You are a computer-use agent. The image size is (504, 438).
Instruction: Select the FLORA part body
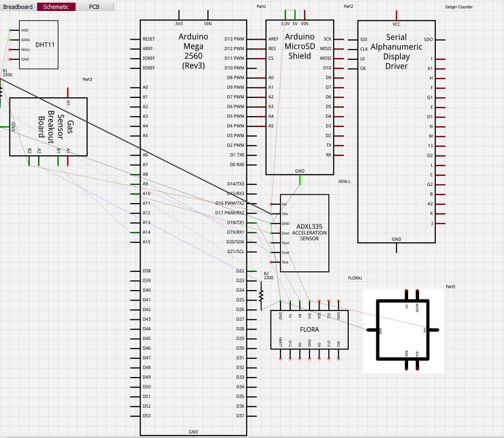[309, 330]
